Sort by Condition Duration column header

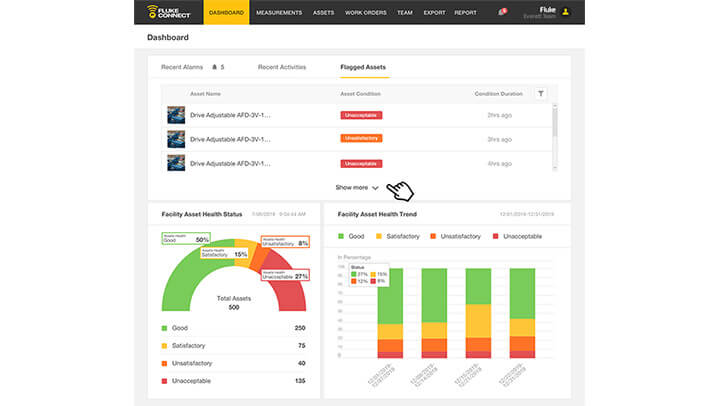click(x=499, y=94)
